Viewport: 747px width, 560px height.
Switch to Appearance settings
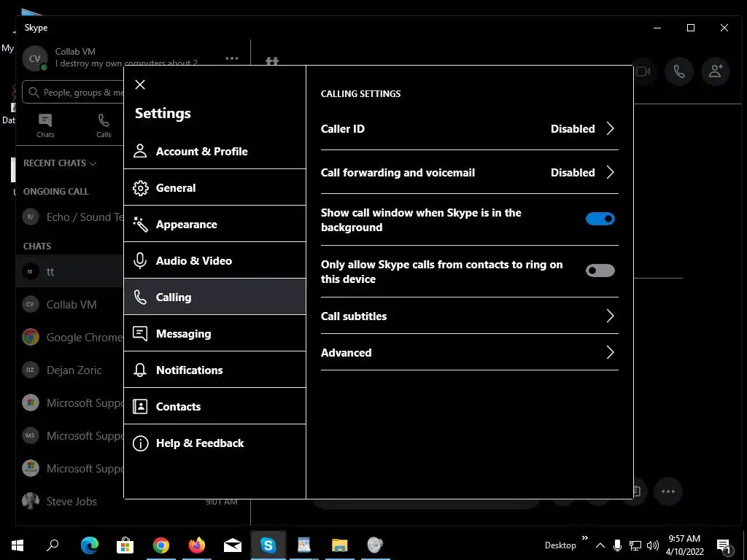click(x=214, y=225)
